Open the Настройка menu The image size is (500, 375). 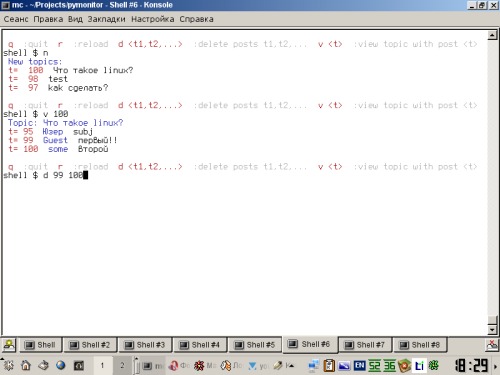pos(152,19)
